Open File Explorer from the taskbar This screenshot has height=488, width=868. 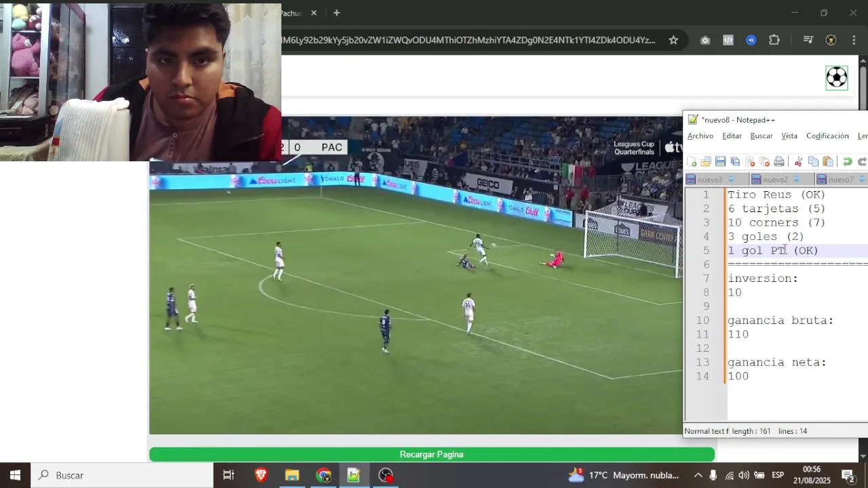coord(292,475)
